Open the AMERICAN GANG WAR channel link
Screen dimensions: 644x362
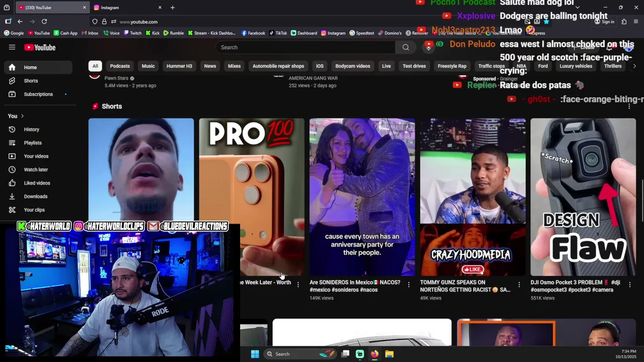[x=313, y=78]
